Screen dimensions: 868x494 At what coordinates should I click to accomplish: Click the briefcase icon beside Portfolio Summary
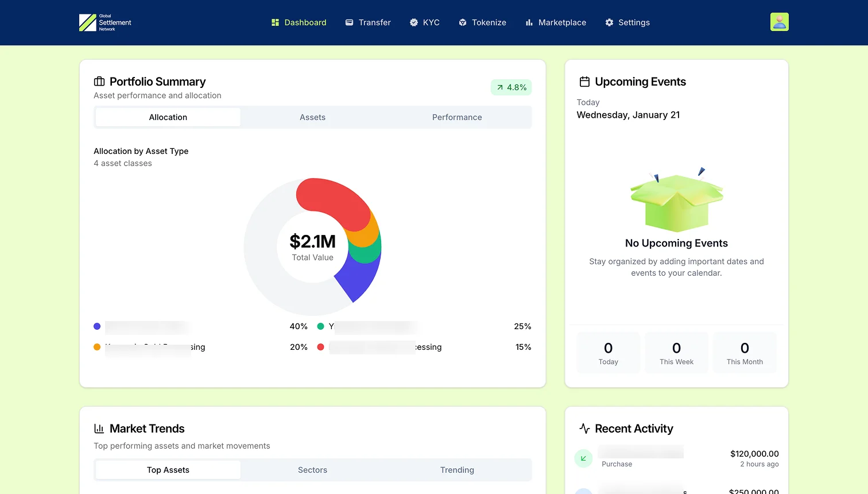pyautogui.click(x=99, y=82)
